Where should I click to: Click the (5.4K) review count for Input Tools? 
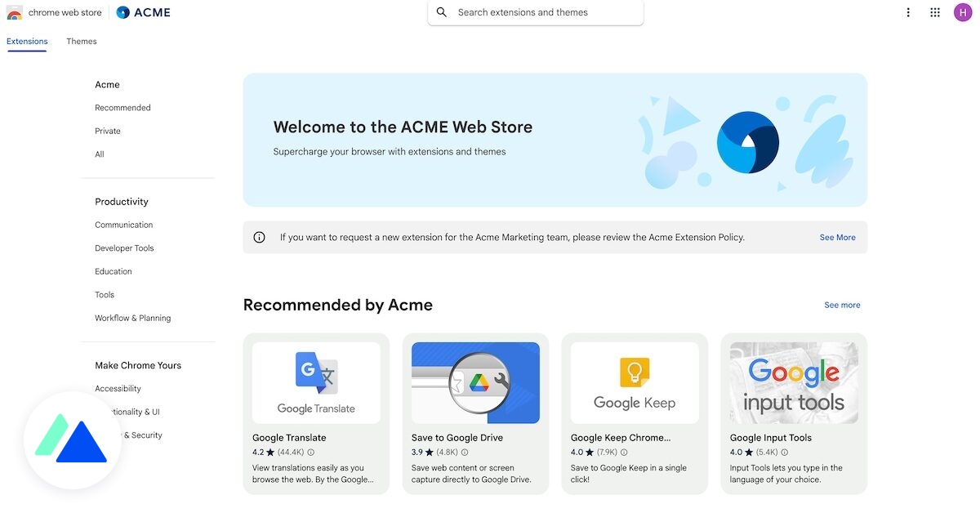click(x=767, y=453)
